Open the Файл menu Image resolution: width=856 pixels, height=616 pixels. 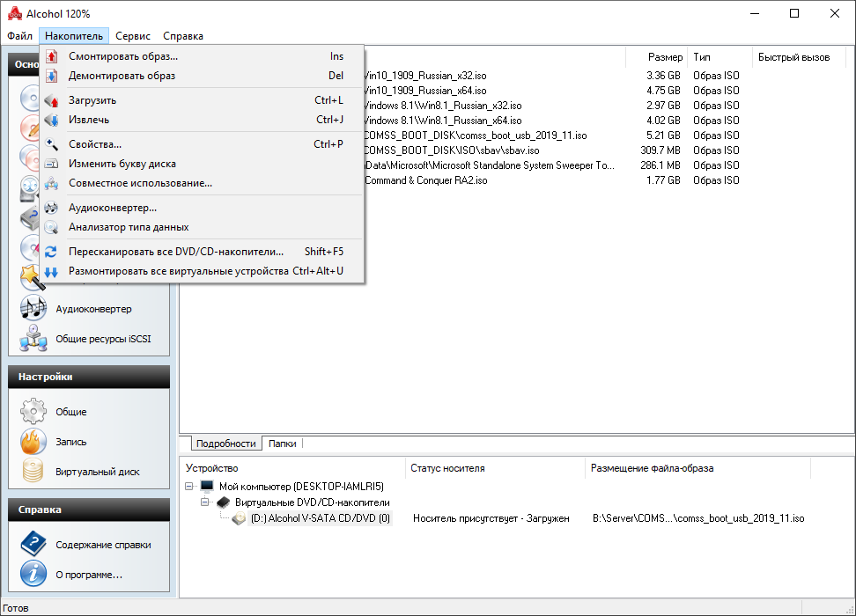[x=19, y=36]
